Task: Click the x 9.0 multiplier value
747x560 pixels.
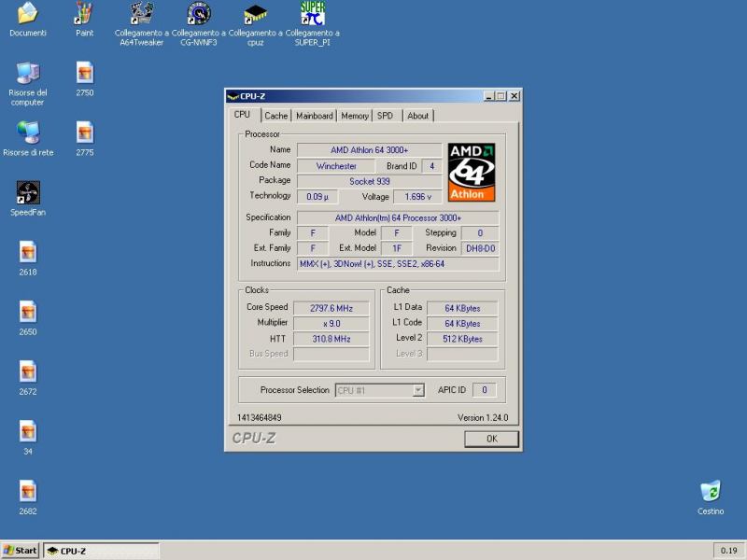Action: point(331,323)
